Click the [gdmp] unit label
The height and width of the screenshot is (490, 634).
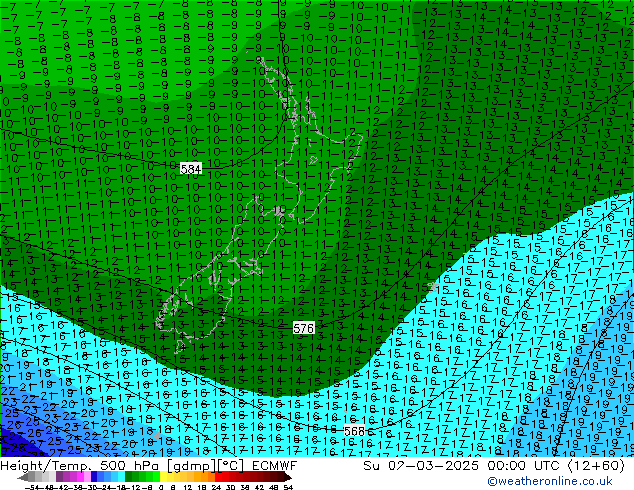pos(192,466)
